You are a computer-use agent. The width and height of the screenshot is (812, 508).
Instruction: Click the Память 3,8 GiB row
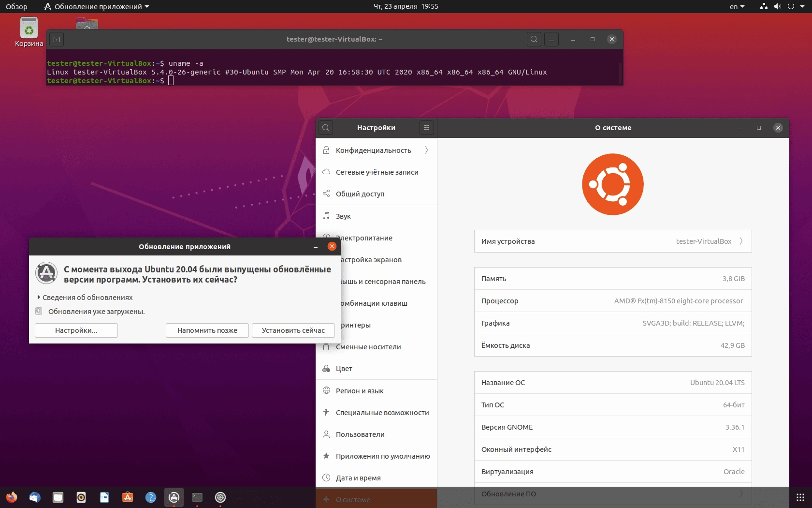(x=613, y=279)
